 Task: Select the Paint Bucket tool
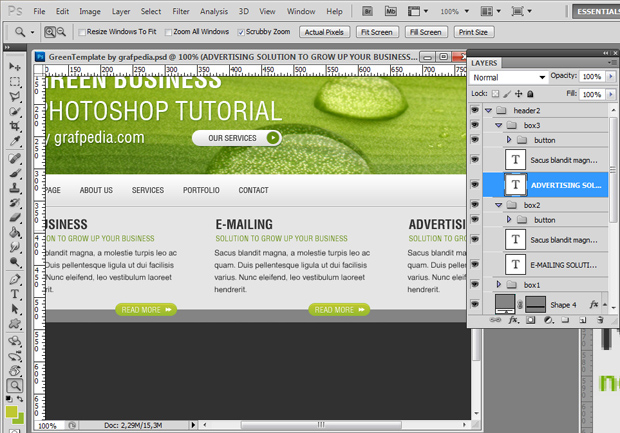15,233
